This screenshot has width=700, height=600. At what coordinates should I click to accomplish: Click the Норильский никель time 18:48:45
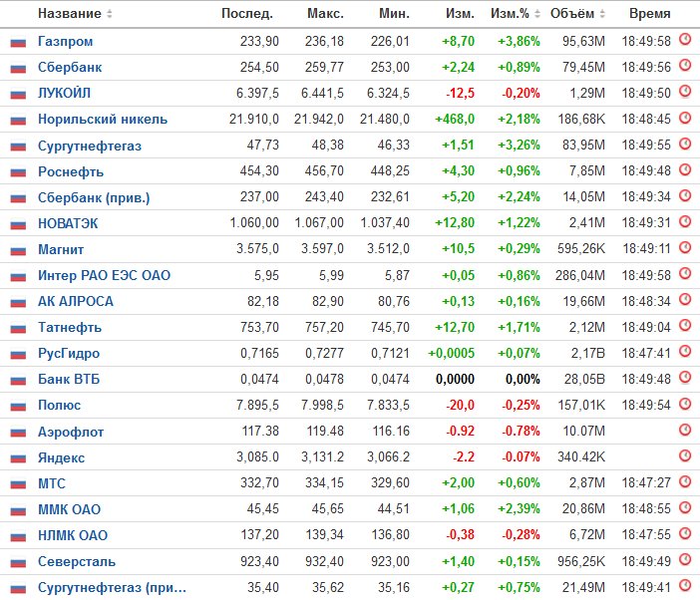(x=646, y=120)
